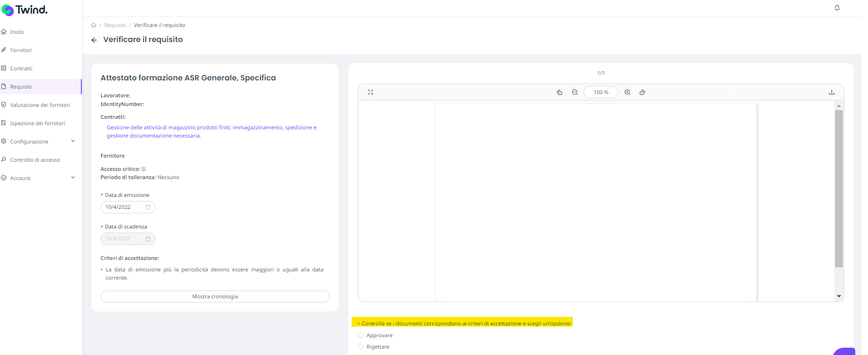
Task: Click the 100 % zoom field
Action: tap(601, 92)
